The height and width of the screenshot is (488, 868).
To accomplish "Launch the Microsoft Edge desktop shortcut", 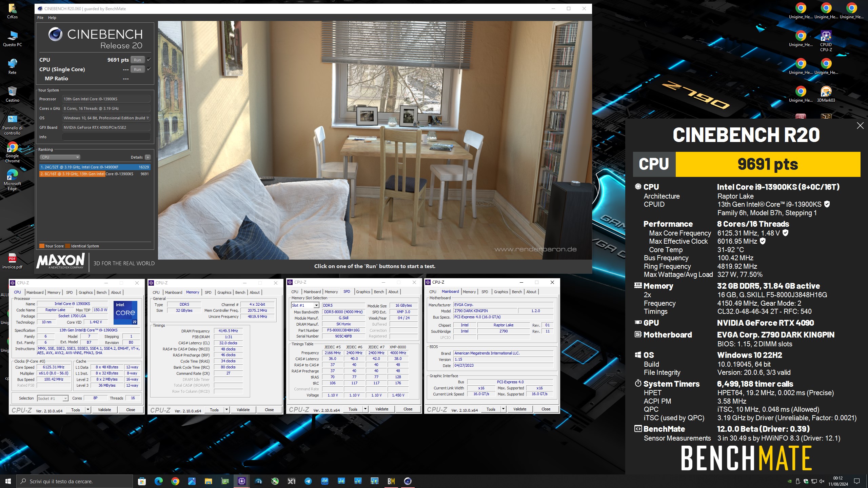I will pyautogui.click(x=12, y=180).
